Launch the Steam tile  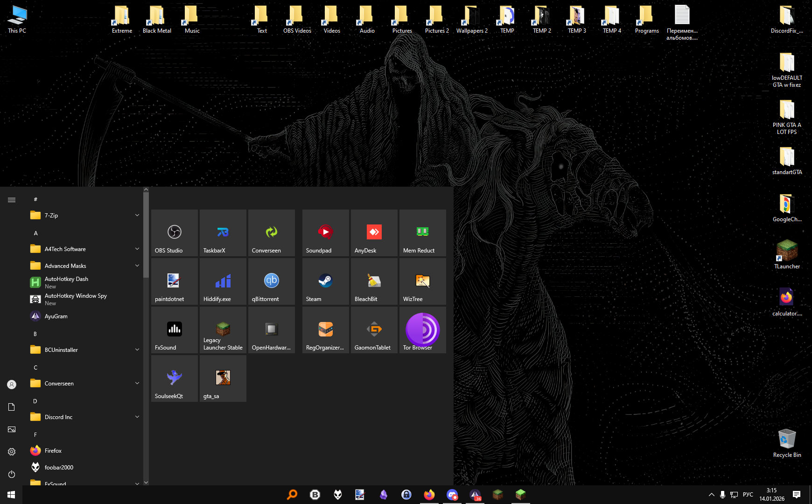pyautogui.click(x=326, y=281)
